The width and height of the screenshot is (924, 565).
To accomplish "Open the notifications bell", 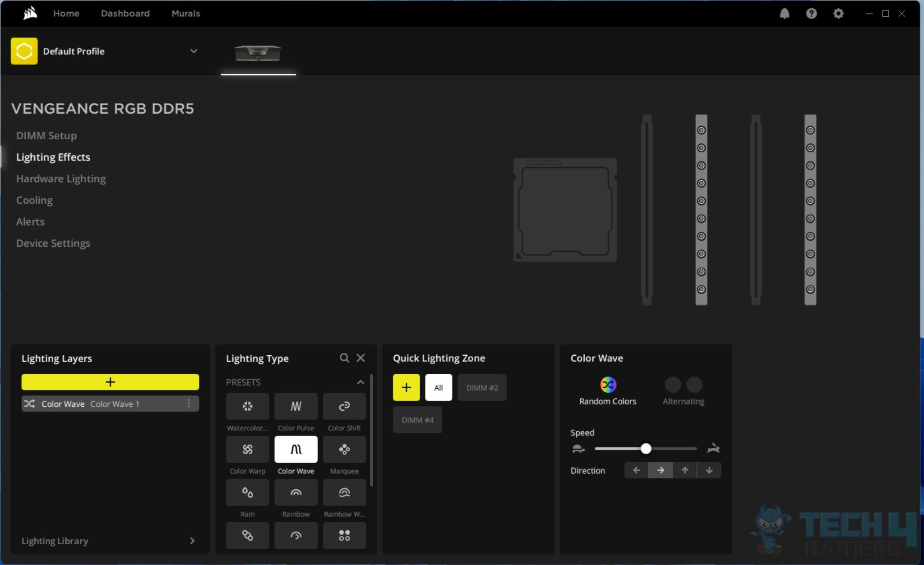I will coord(785,14).
